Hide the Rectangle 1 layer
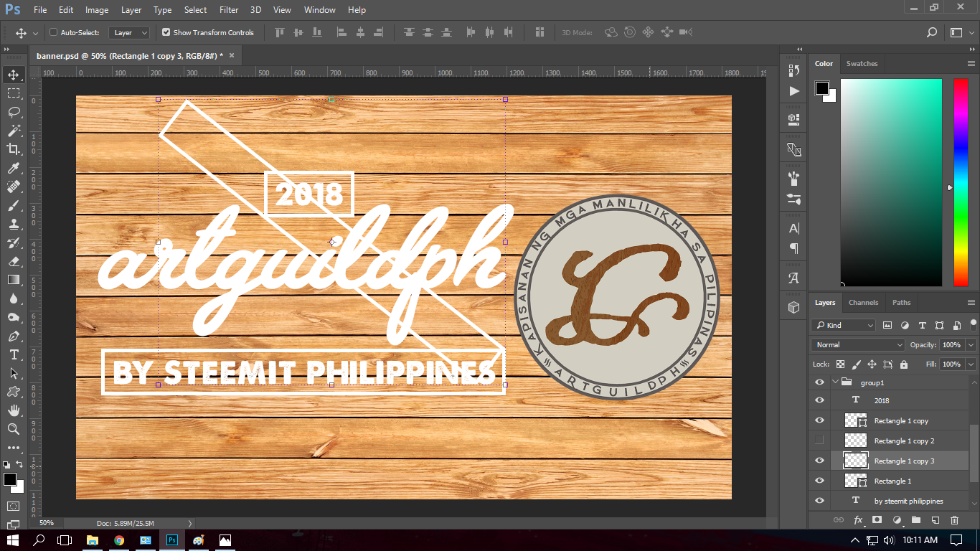980x551 pixels. pyautogui.click(x=819, y=481)
